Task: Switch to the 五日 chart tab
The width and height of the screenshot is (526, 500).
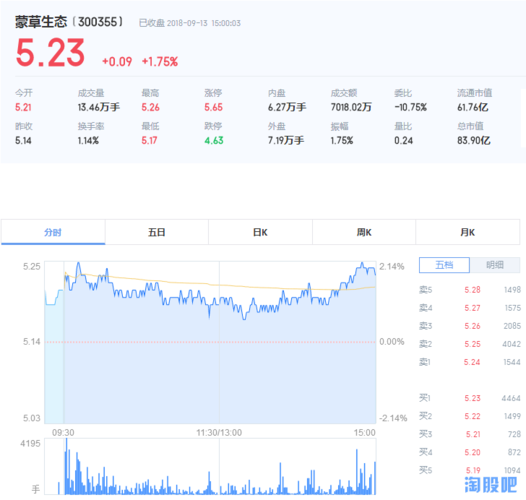Action: pyautogui.click(x=157, y=232)
